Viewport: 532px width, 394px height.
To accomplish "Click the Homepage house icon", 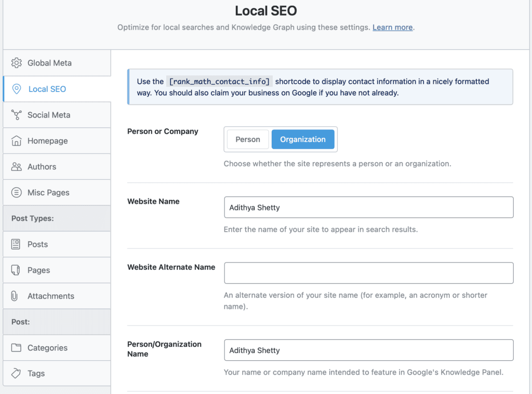I will (16, 140).
